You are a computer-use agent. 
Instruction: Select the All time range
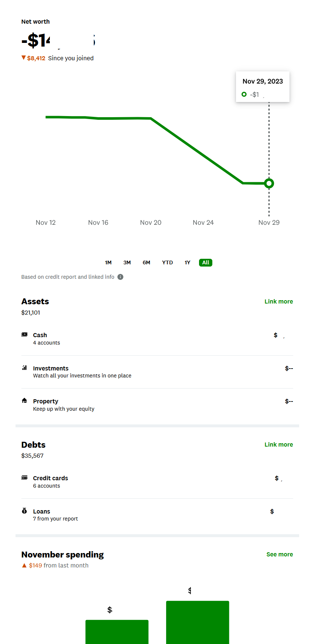pos(206,262)
